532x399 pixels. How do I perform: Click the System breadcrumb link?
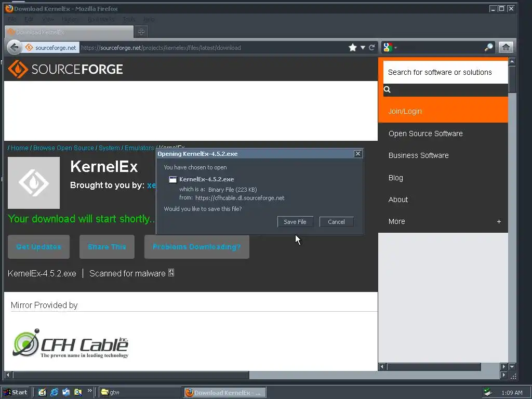[109, 148]
